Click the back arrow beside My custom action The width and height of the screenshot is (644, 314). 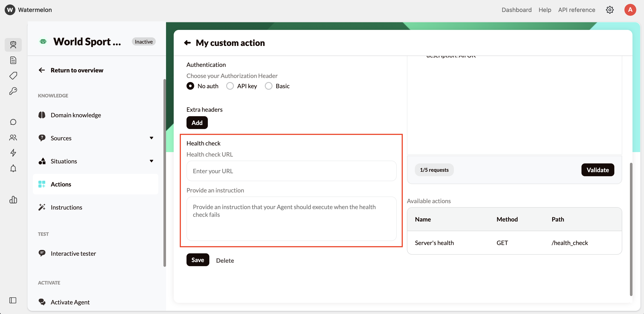click(x=187, y=43)
